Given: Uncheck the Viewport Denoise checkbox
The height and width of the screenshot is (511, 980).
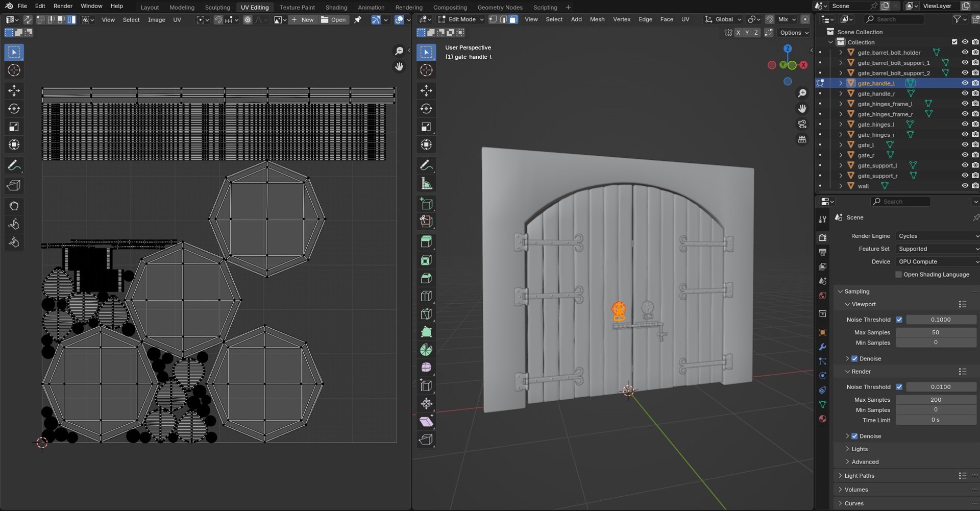Looking at the screenshot, I should (x=854, y=359).
